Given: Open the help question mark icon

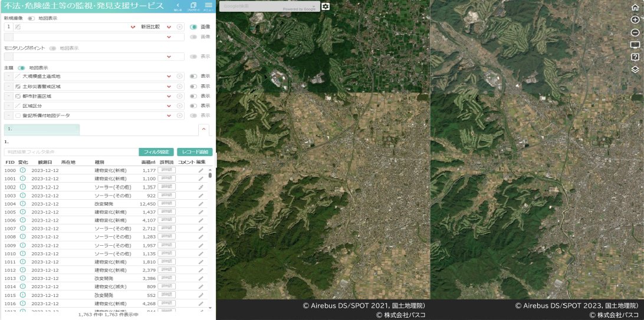Looking at the screenshot, I should pyautogui.click(x=635, y=57).
